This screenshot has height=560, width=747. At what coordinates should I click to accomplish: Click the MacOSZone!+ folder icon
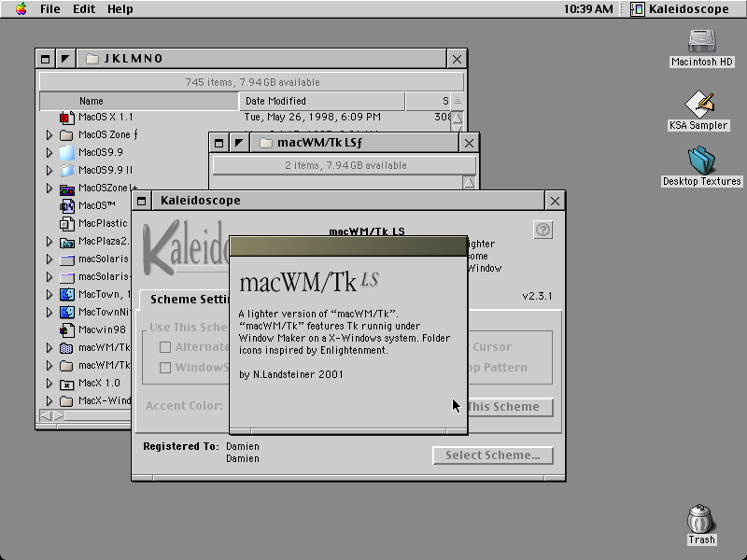66,189
